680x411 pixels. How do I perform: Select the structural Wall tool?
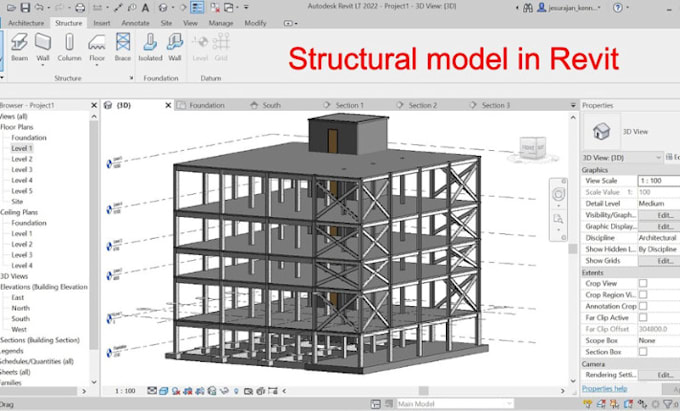(42, 47)
